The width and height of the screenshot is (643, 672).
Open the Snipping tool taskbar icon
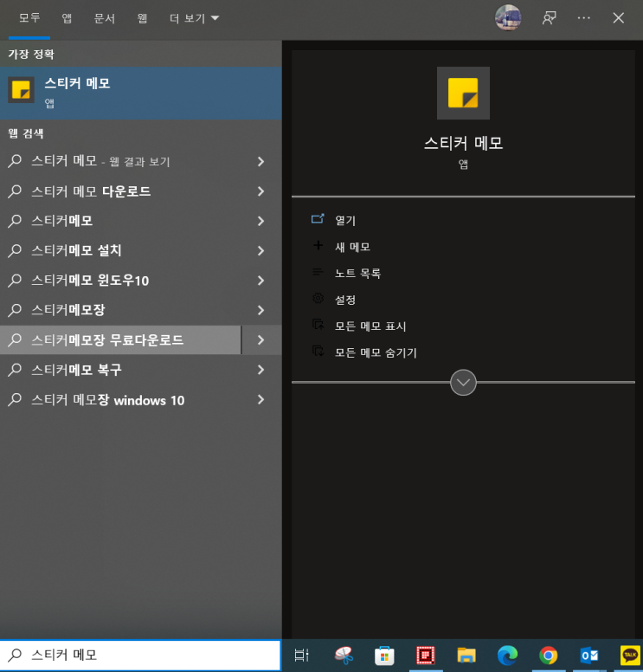coord(343,656)
